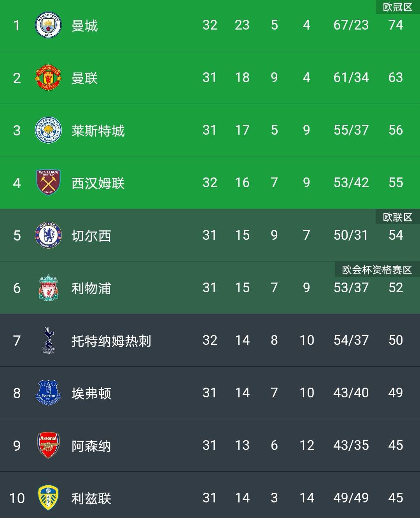Select the 托特纳姆热刺 team name
Screen dimensions: 420x518
(x=111, y=341)
